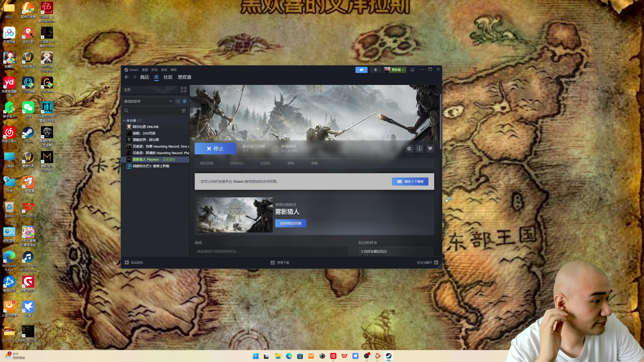
Task: Open the game info icon
Action: (419, 149)
